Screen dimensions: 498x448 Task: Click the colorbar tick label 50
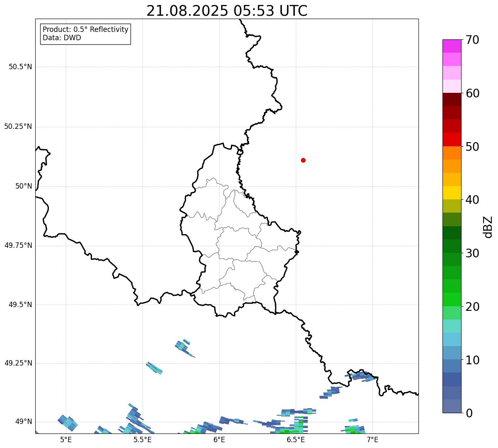point(472,147)
